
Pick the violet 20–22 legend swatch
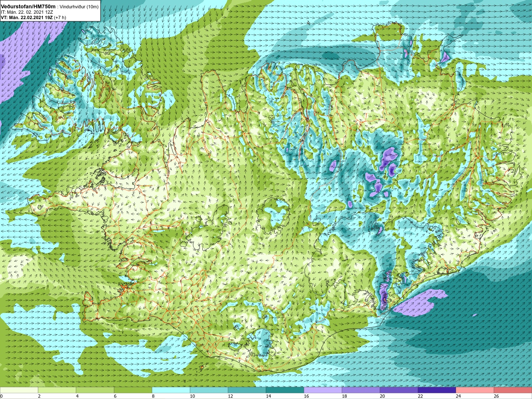[399, 390]
